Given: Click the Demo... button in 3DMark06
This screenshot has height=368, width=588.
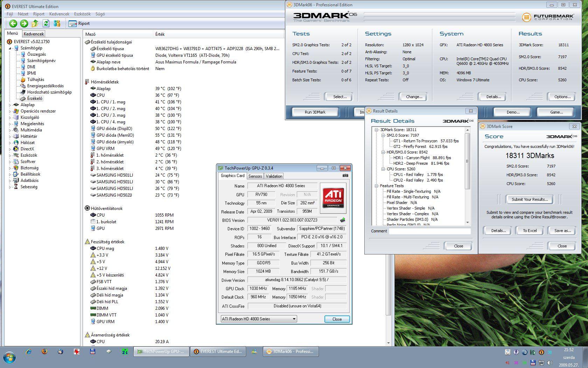Looking at the screenshot, I should click(513, 112).
